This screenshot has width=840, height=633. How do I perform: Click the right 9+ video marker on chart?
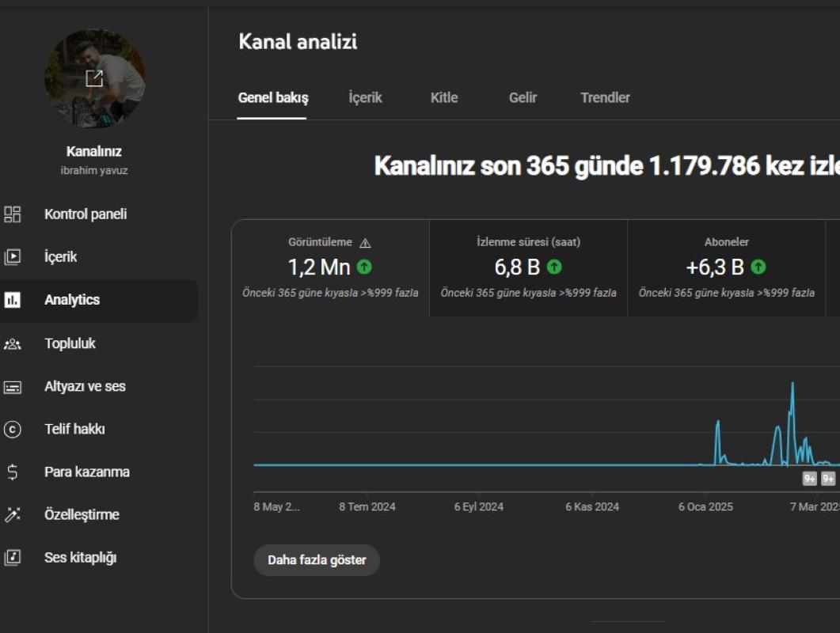coord(828,478)
